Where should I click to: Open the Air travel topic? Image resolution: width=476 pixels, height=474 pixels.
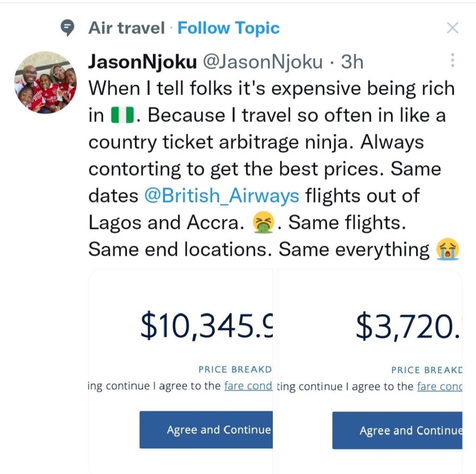(x=126, y=28)
